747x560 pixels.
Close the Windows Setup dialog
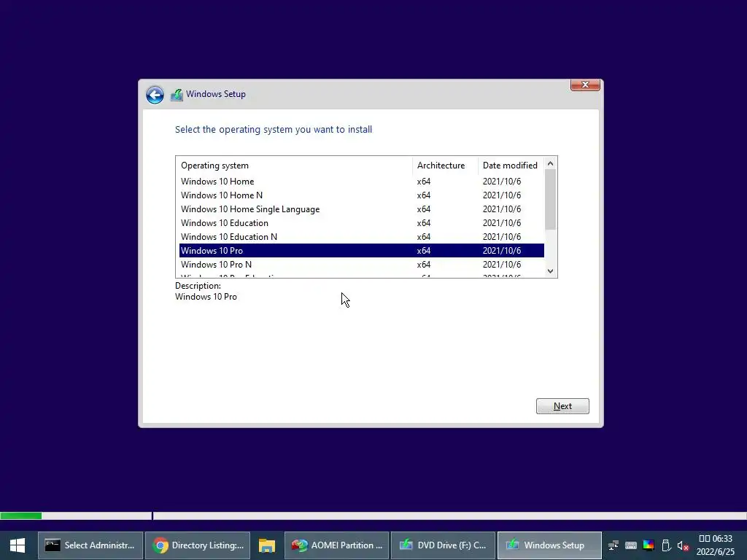(585, 85)
